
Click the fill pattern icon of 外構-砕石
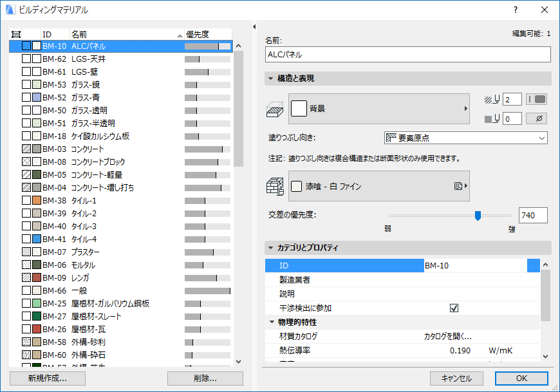[26, 355]
